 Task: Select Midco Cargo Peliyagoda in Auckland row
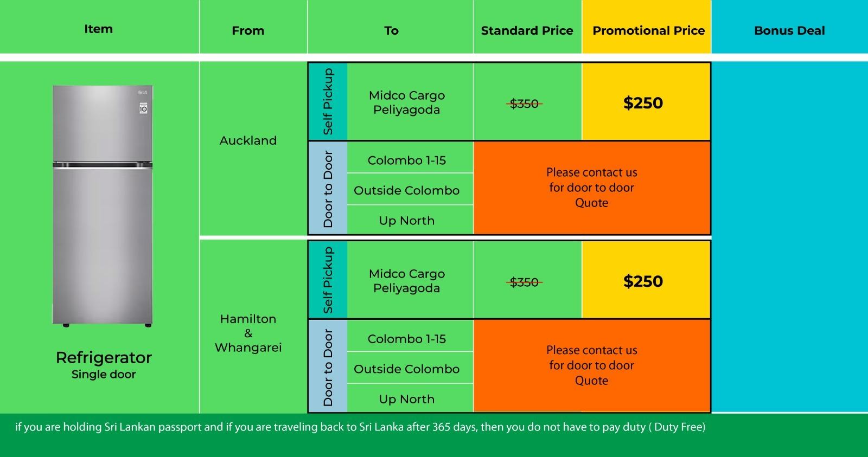pos(407,102)
